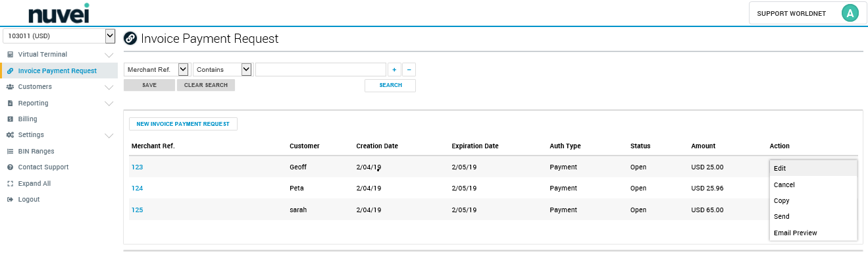
Task: Expand the Virtual Terminal submenu chevron
Action: pos(109,55)
